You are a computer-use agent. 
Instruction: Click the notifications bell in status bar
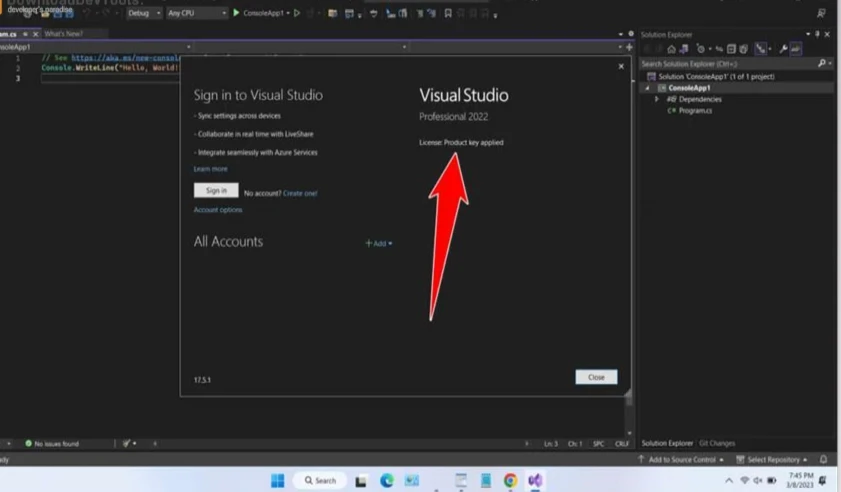pyautogui.click(x=823, y=459)
